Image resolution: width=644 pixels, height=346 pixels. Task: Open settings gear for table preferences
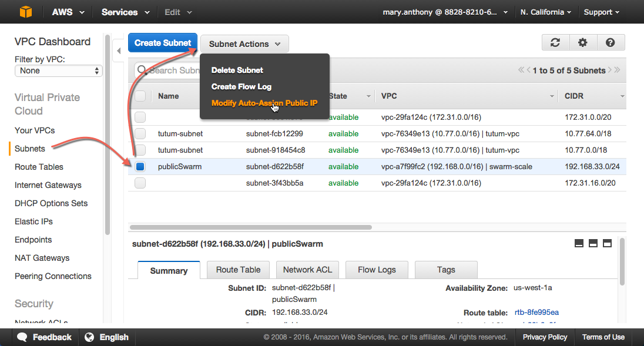(582, 42)
